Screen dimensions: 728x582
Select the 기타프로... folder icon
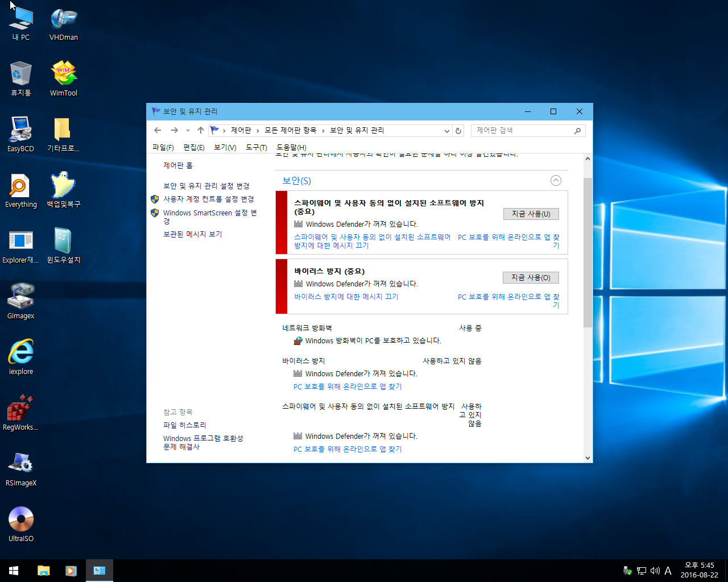coord(64,135)
